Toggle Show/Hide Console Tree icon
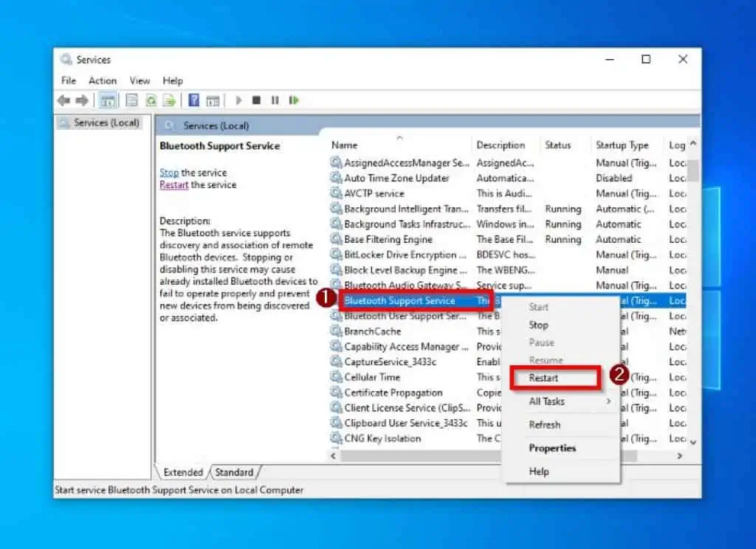The width and height of the screenshot is (756, 549). [108, 100]
